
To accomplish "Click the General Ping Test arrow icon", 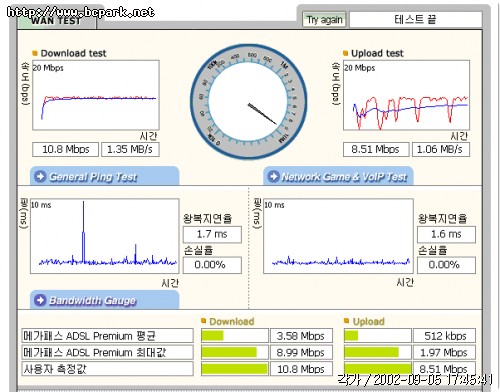I will coord(41,176).
